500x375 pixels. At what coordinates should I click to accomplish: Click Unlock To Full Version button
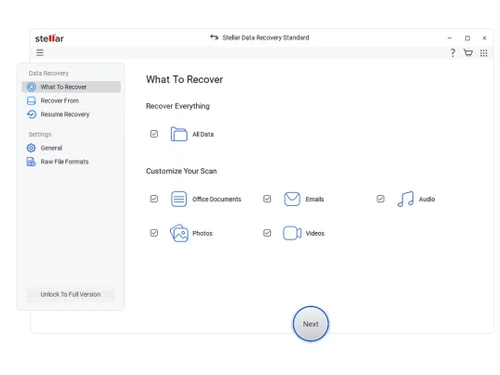click(70, 294)
